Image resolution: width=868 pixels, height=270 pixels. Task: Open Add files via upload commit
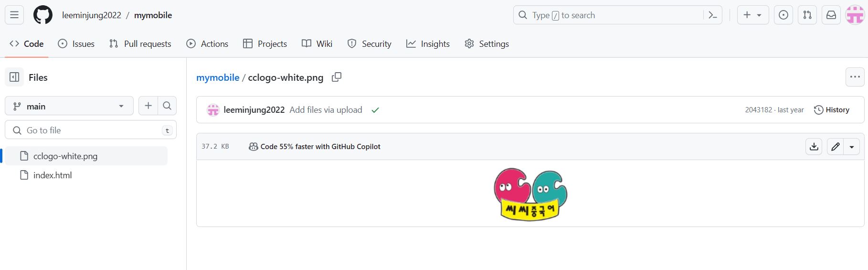click(x=326, y=110)
